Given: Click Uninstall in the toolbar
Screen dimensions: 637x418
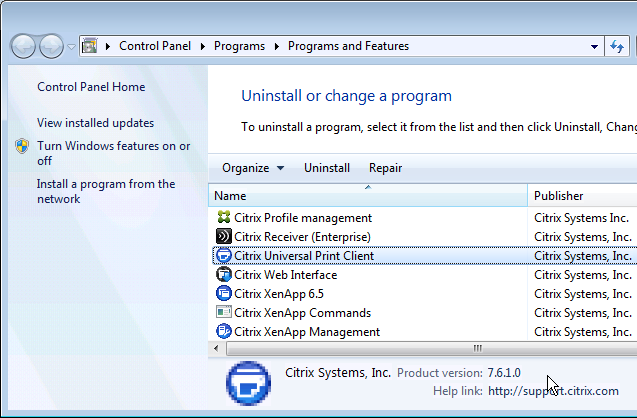Looking at the screenshot, I should click(x=327, y=168).
